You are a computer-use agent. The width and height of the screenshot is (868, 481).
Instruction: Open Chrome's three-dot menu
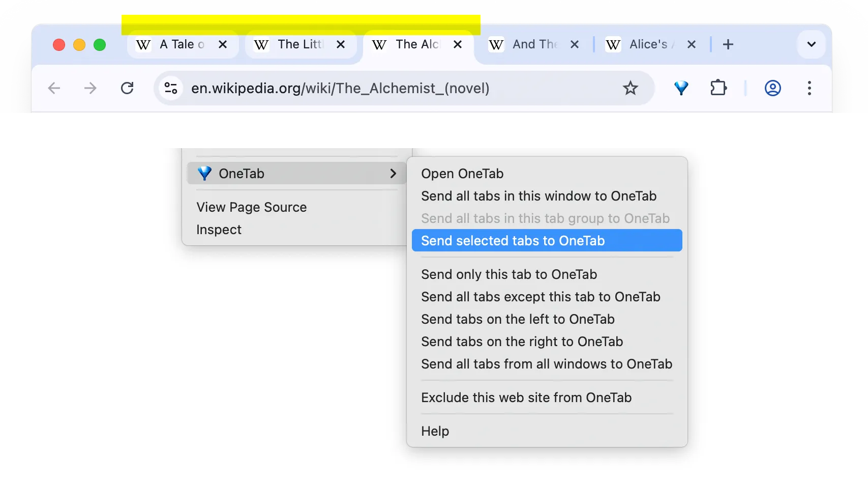pos(809,88)
